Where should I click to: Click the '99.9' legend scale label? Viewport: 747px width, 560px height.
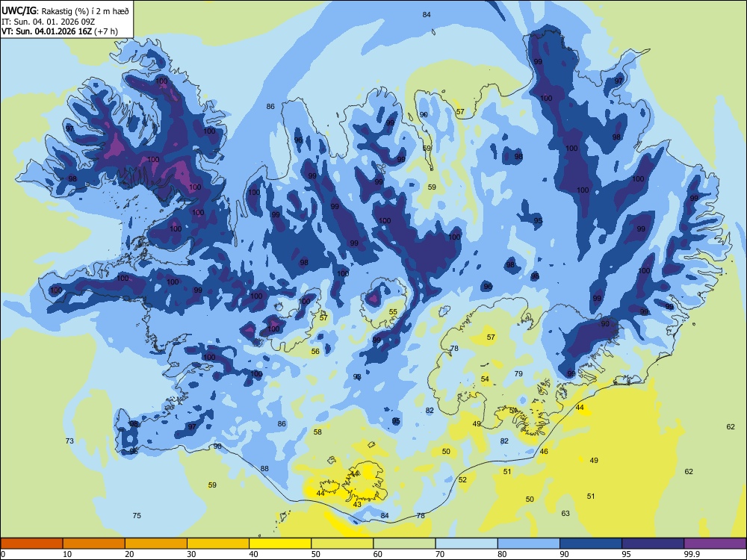click(x=691, y=554)
